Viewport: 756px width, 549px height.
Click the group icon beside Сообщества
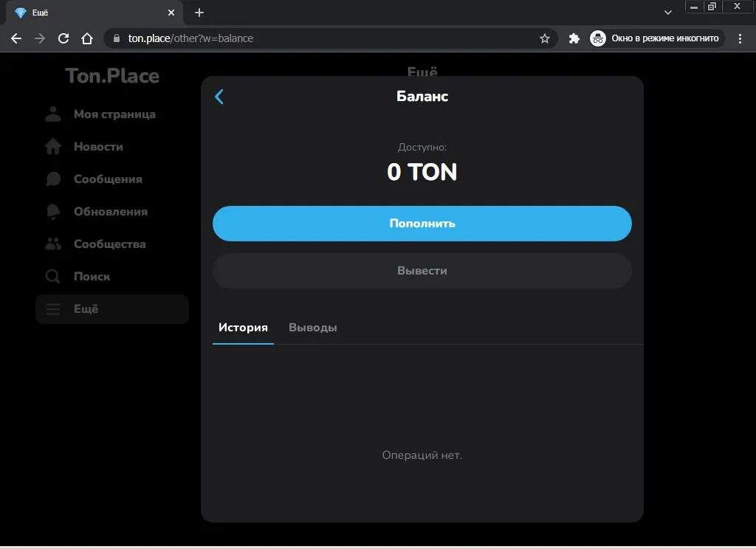pos(53,244)
